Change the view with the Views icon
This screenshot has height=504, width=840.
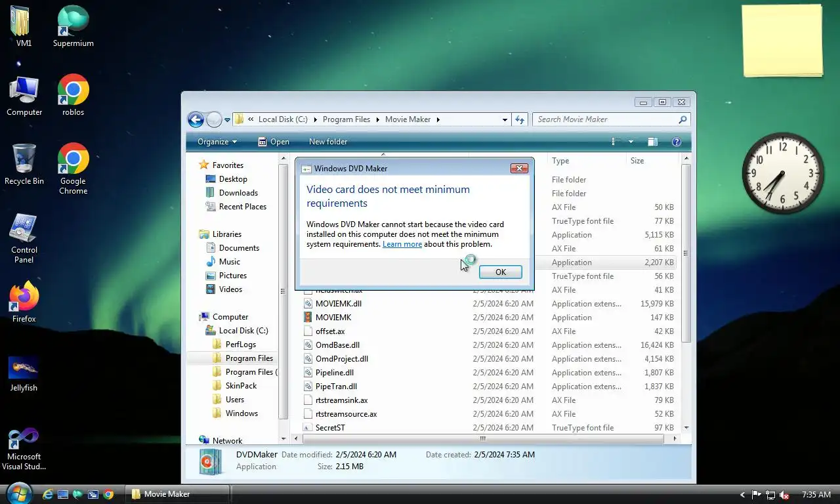(x=614, y=142)
